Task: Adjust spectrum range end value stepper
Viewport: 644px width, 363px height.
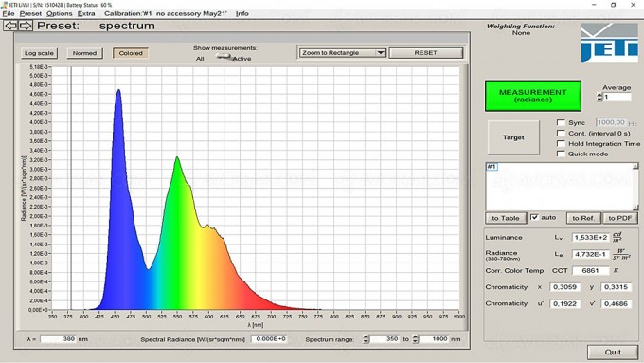Action: (x=415, y=339)
